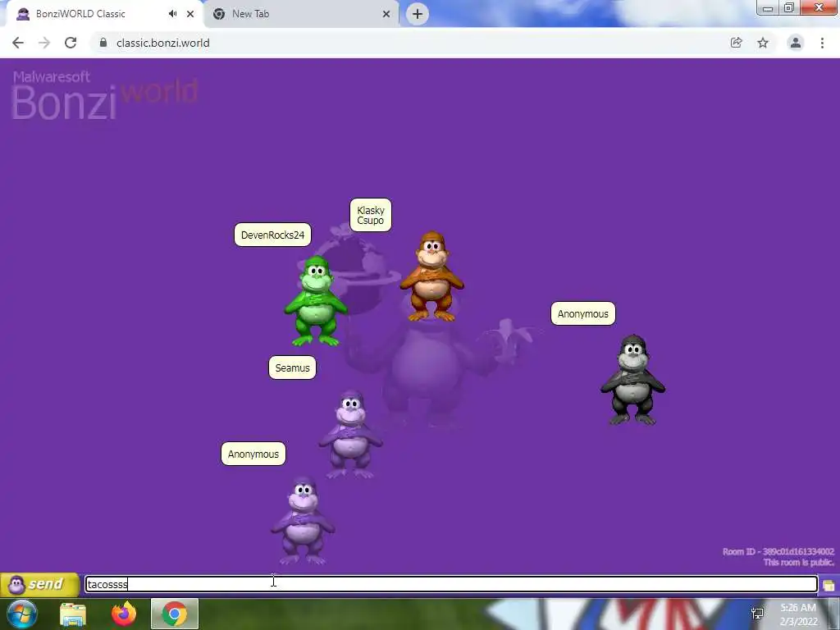Click the brown Klasky Csupo Bonzi character

point(431,276)
